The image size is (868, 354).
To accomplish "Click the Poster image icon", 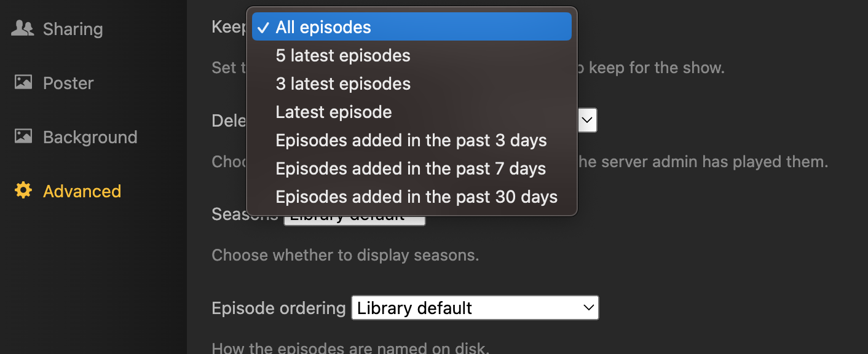I will tap(22, 82).
